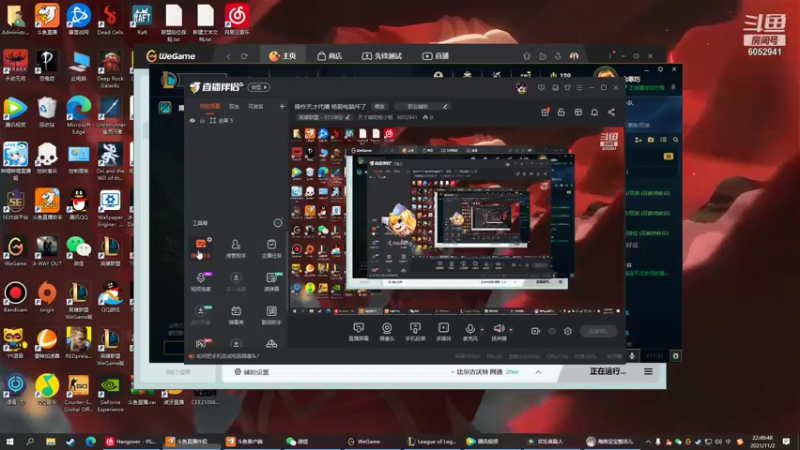Open the WeGame 直播 tab
The height and width of the screenshot is (450, 800).
pos(435,56)
